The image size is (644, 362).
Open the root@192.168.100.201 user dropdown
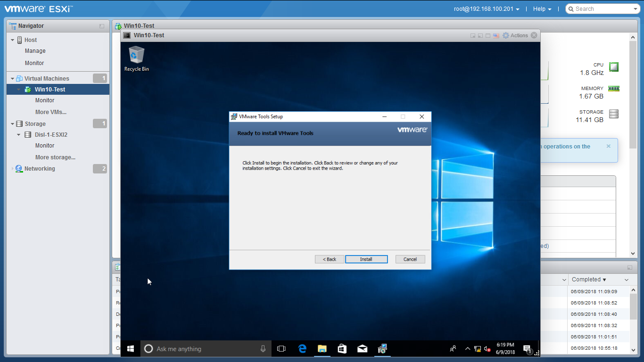point(487,9)
